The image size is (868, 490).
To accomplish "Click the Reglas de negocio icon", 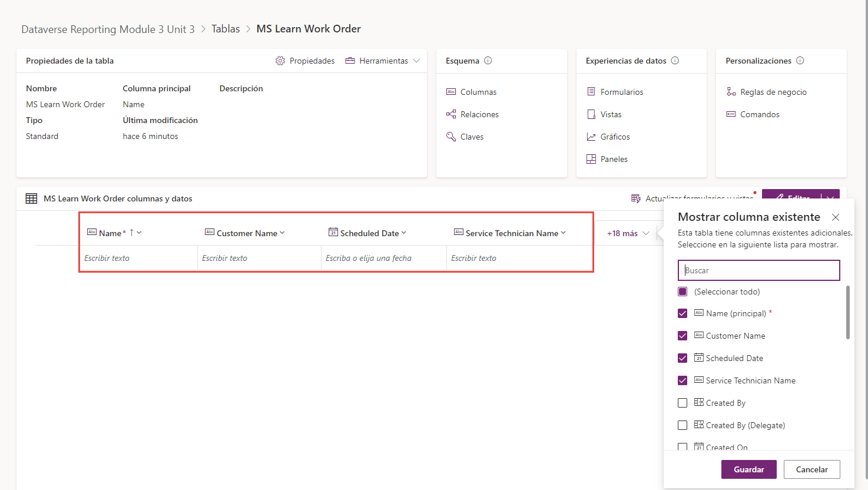I will [x=731, y=92].
